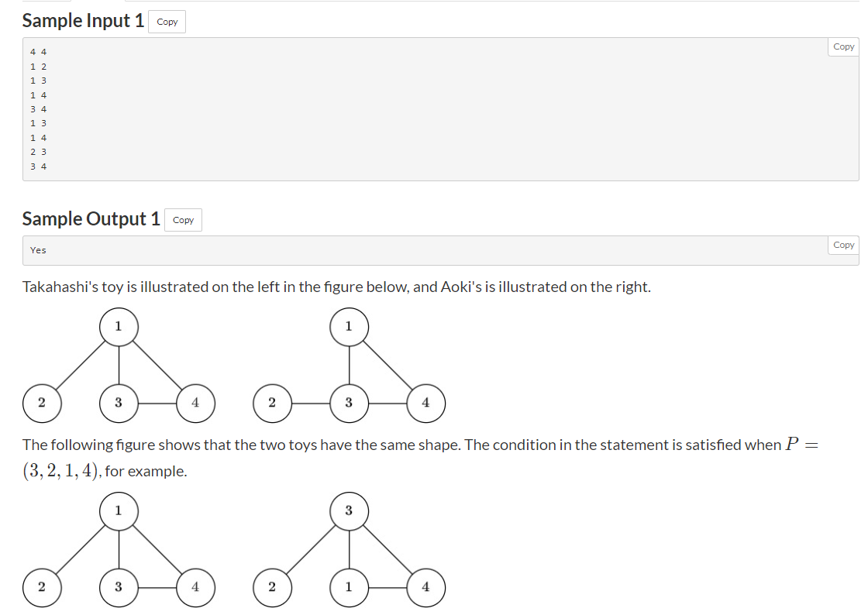Click top node 3 in the bottom-right graph

[x=349, y=510]
